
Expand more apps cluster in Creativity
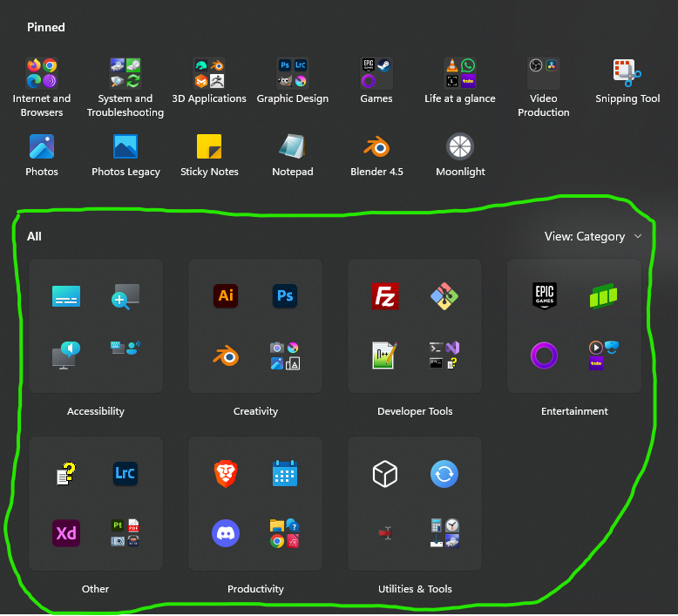tap(285, 355)
